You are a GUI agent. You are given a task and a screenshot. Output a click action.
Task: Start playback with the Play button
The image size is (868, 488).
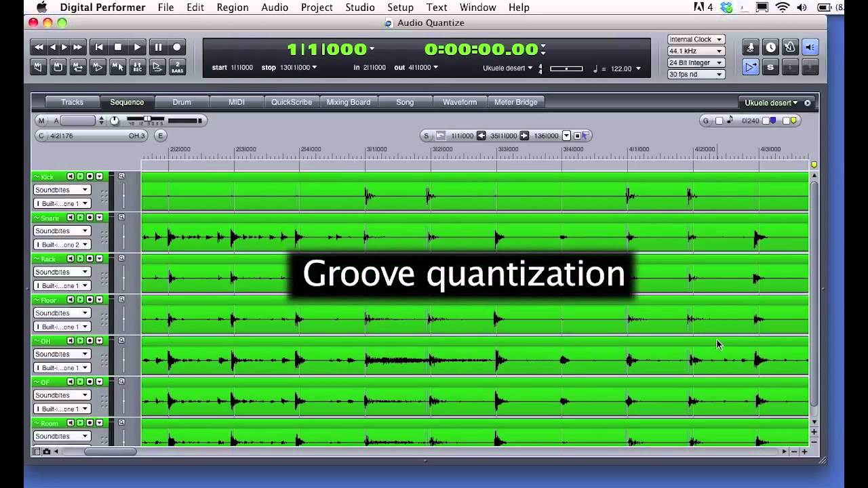(x=138, y=47)
